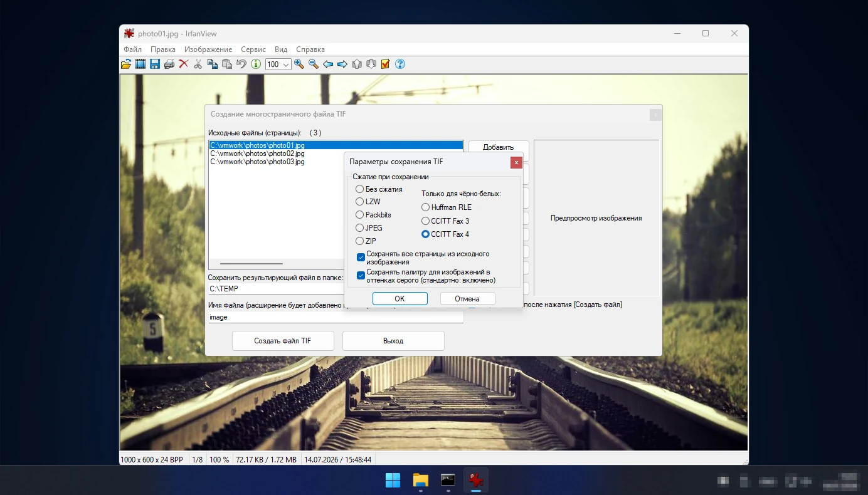Screen dimensions: 868x495
Task: Toggle the save grayscale palette checkbox
Action: [x=361, y=275]
